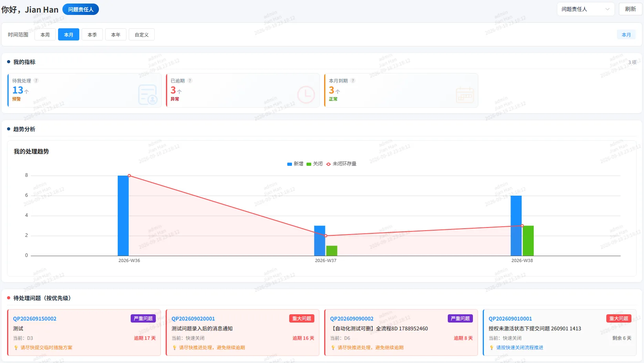Open issue QP202609090002 link
The height and width of the screenshot is (363, 644).
click(x=352, y=319)
